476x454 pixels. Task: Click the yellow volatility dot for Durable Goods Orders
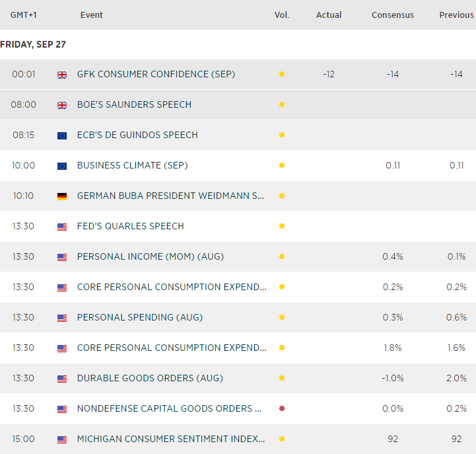pyautogui.click(x=282, y=378)
